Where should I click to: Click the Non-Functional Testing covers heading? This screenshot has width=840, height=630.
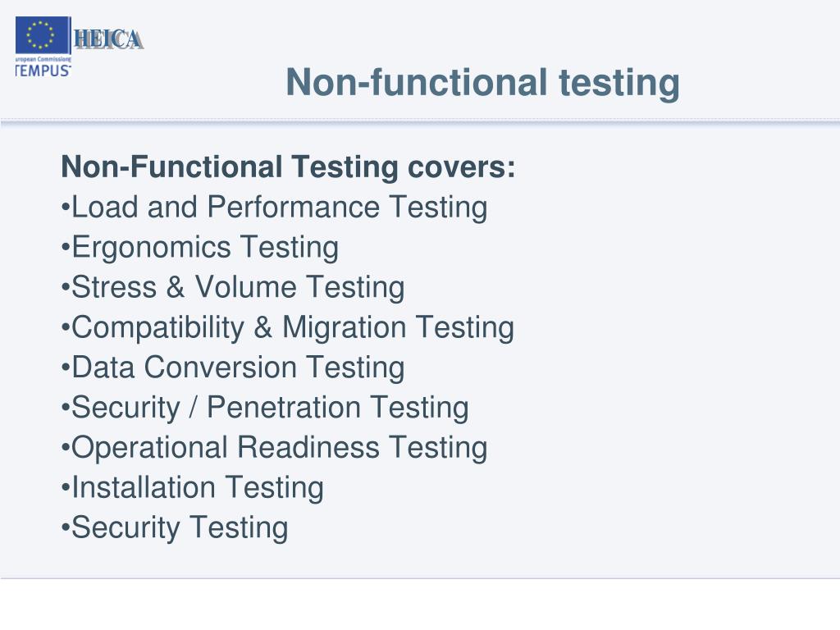click(288, 167)
